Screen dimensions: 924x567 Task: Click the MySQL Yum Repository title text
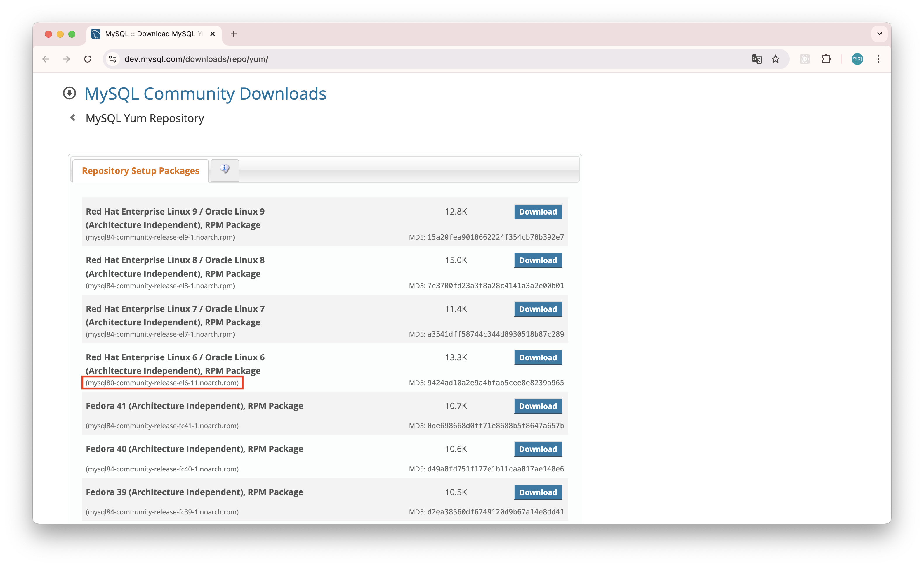tap(145, 118)
